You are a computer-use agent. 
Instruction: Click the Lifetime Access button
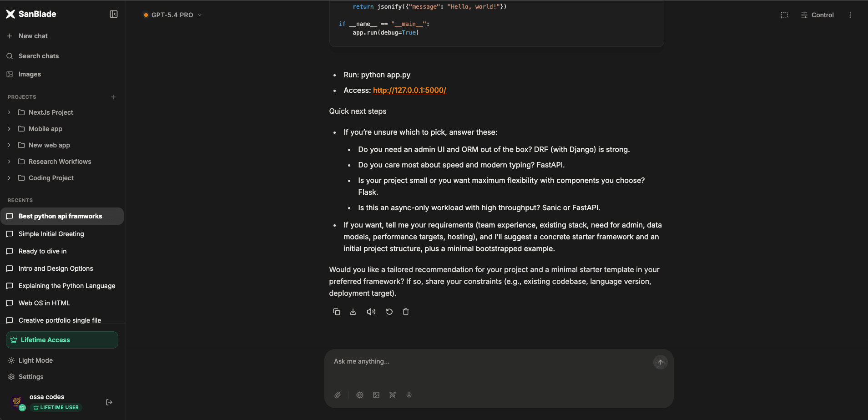[61, 340]
